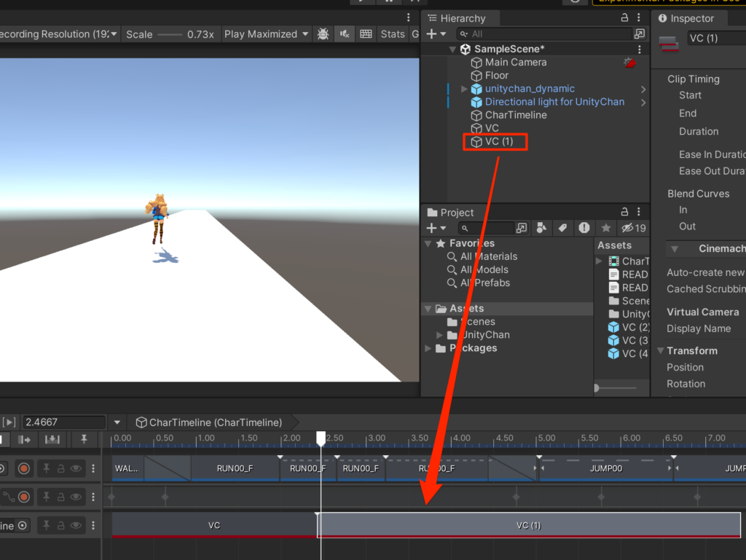Viewport: 746px width, 560px height.
Task: Expand the unitychan_dynamic object children
Action: click(x=464, y=89)
